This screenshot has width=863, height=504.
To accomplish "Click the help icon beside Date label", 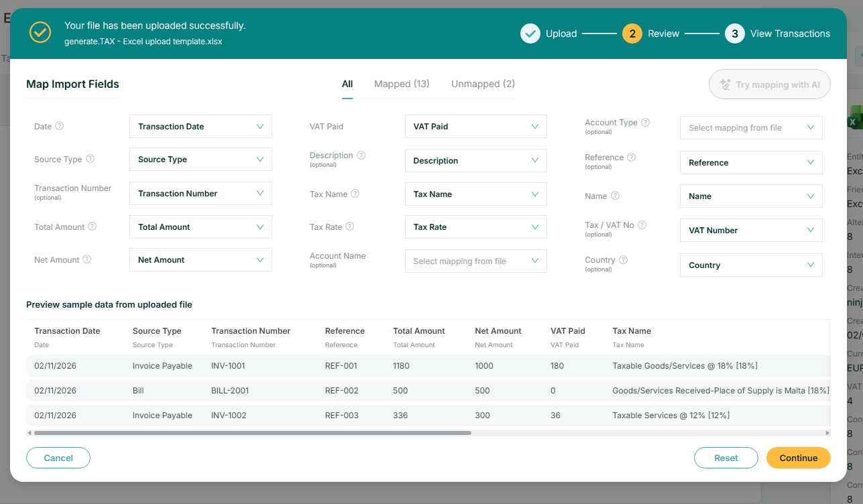I will tap(60, 126).
